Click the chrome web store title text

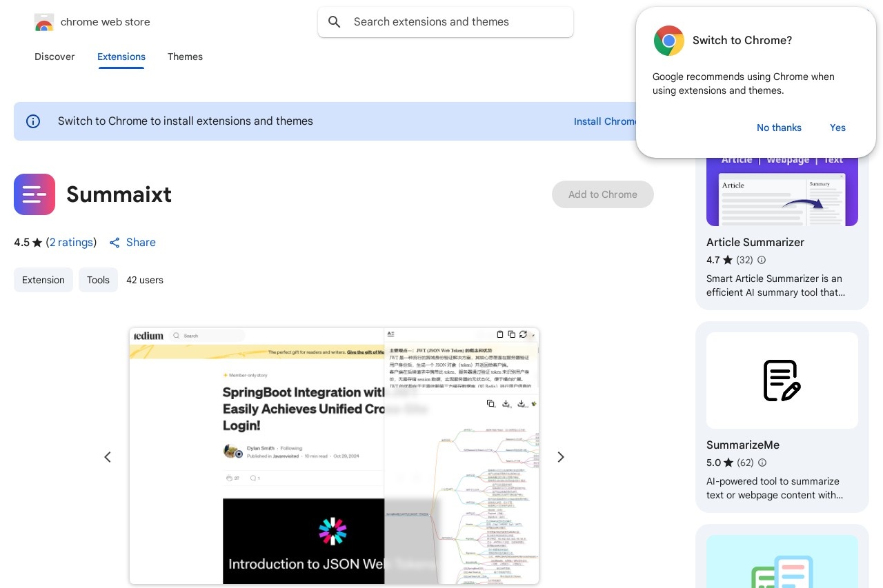pyautogui.click(x=106, y=22)
